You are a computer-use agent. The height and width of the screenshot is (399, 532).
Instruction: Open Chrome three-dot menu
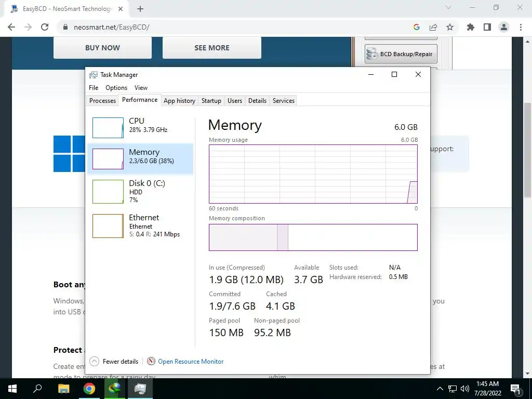pos(521,27)
